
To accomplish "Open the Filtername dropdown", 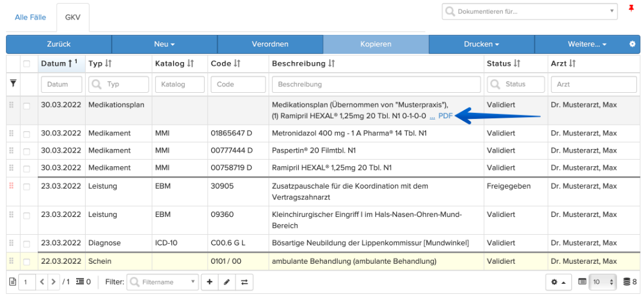I will (x=163, y=282).
